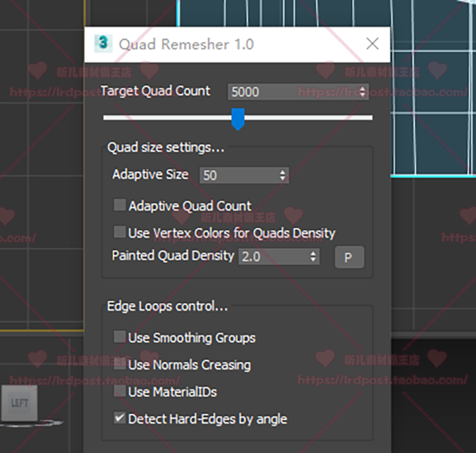Click the Adaptive Size label

pyautogui.click(x=150, y=174)
